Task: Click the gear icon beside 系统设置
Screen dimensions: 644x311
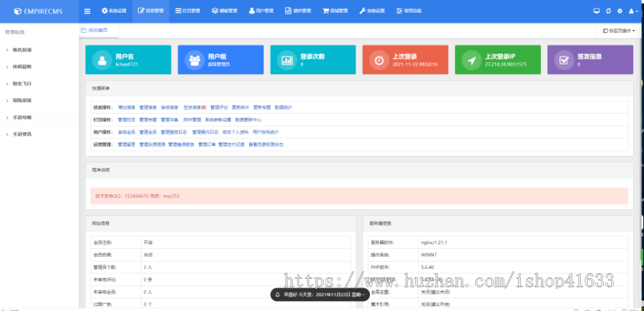Action: (x=104, y=11)
